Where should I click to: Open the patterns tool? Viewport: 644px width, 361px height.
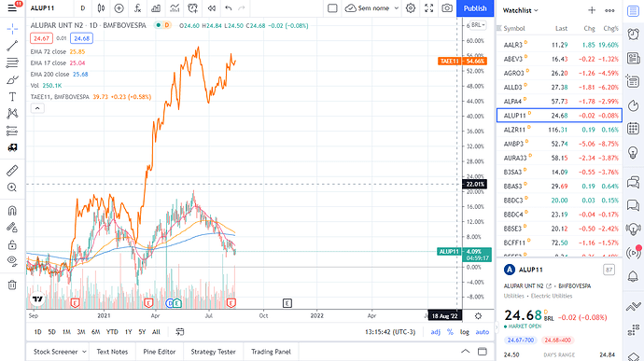point(12,114)
